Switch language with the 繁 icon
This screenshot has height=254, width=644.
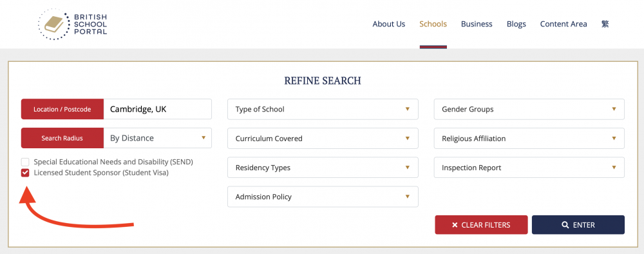(605, 24)
